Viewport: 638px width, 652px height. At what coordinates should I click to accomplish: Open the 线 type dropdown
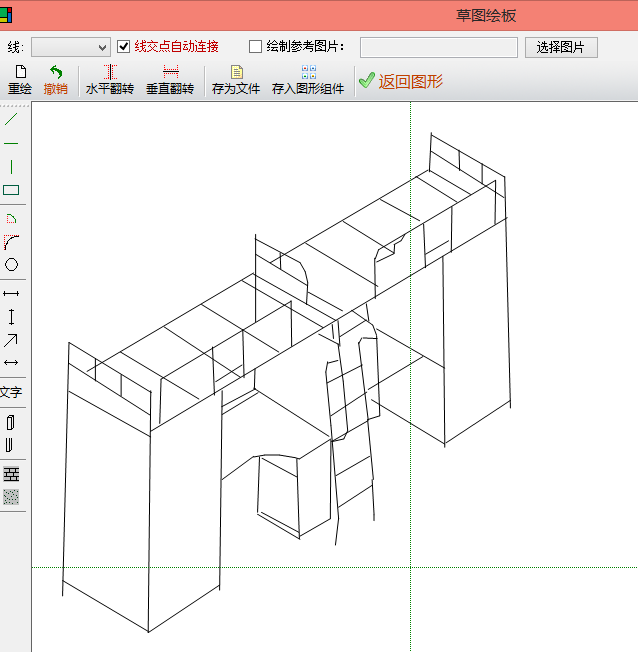[x=71, y=47]
